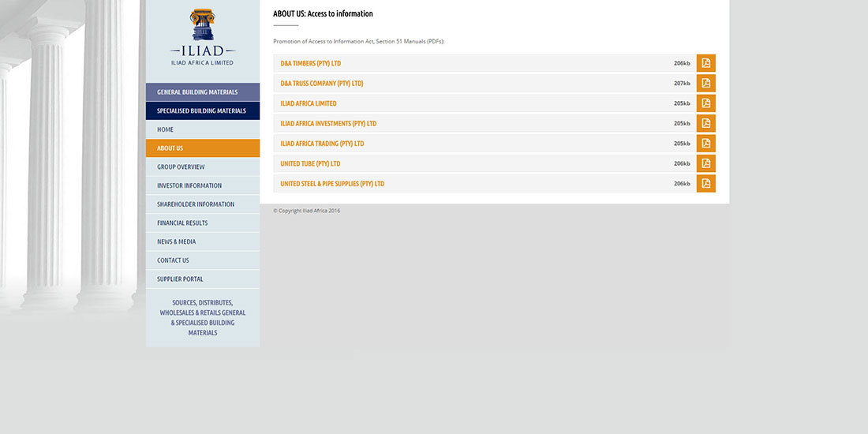The height and width of the screenshot is (434, 868).
Task: Open the Financial Results section
Action: click(x=182, y=223)
